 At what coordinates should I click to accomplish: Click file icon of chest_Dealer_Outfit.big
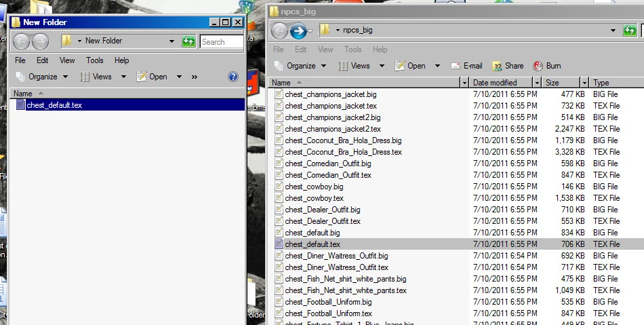point(279,209)
